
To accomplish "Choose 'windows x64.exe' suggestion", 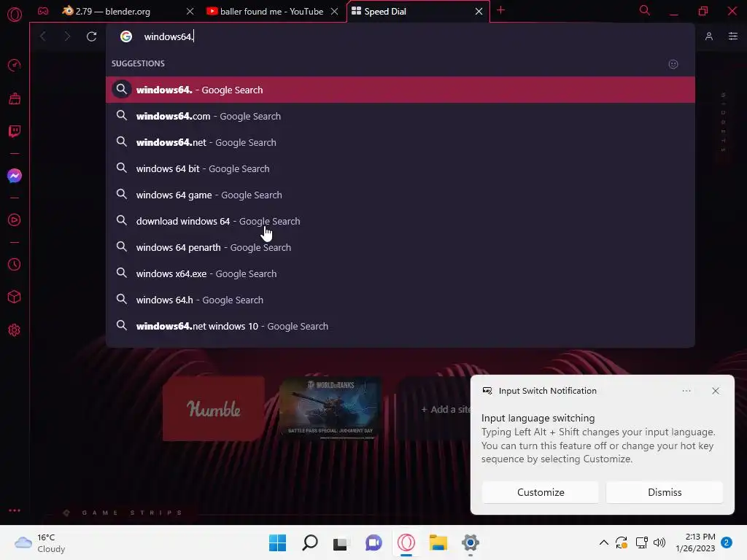I will click(x=400, y=273).
